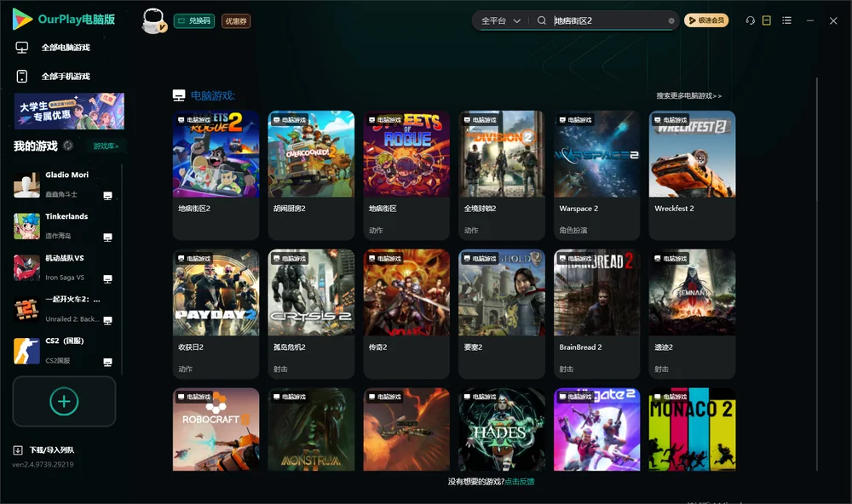This screenshot has height=504, width=852.
Task: Open customer service headset icon
Action: point(750,20)
